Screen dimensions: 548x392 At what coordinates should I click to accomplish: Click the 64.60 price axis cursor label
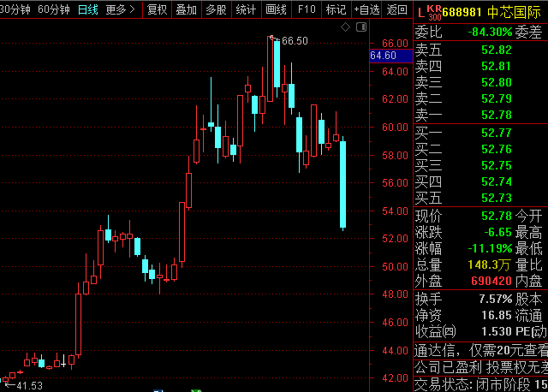coord(391,56)
